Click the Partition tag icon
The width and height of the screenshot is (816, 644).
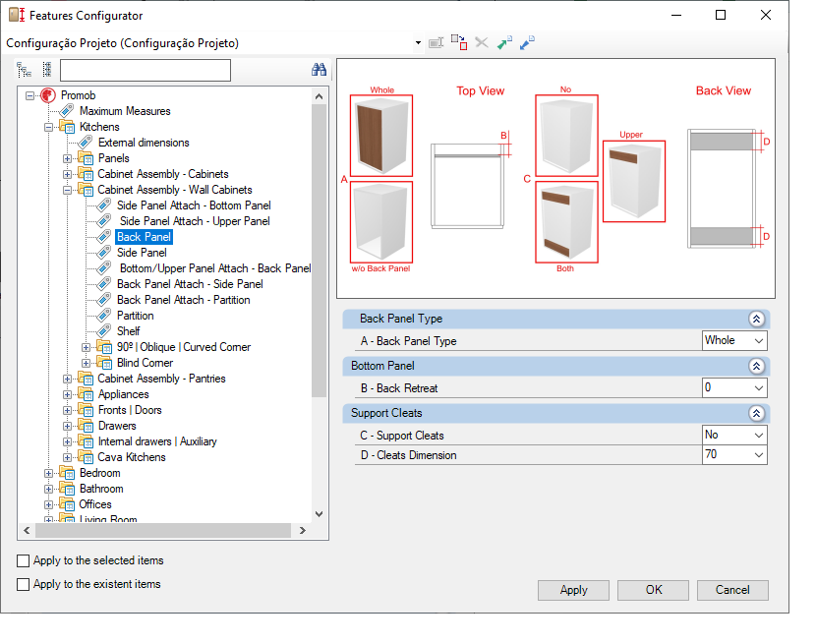(x=104, y=316)
